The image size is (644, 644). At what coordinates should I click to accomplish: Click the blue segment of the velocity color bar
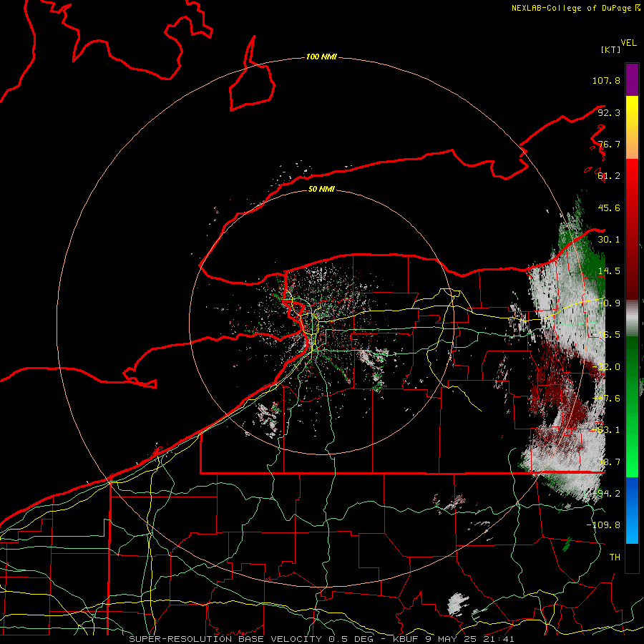[632, 510]
